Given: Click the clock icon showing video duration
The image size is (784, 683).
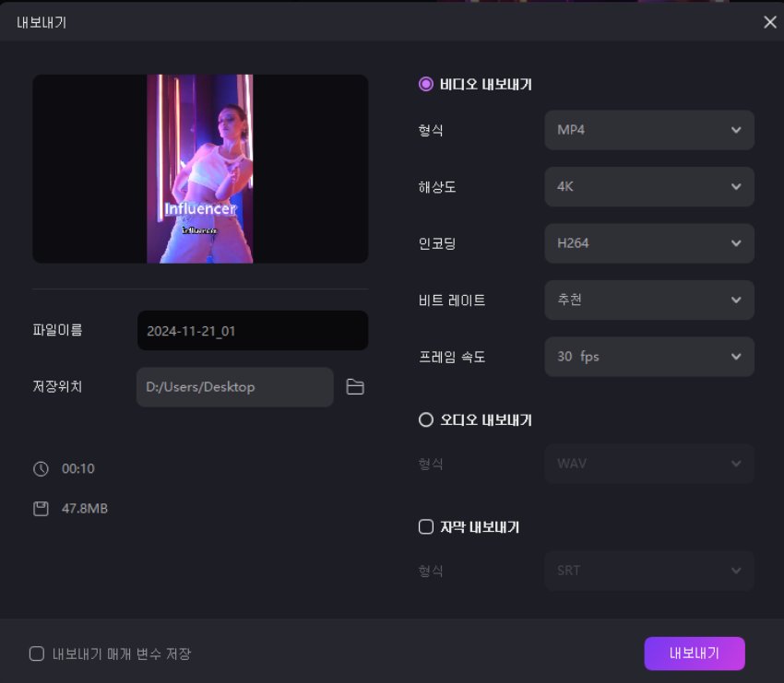Looking at the screenshot, I should coord(41,468).
